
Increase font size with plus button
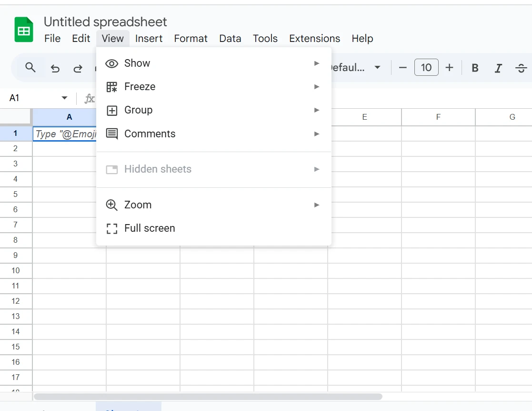click(449, 68)
